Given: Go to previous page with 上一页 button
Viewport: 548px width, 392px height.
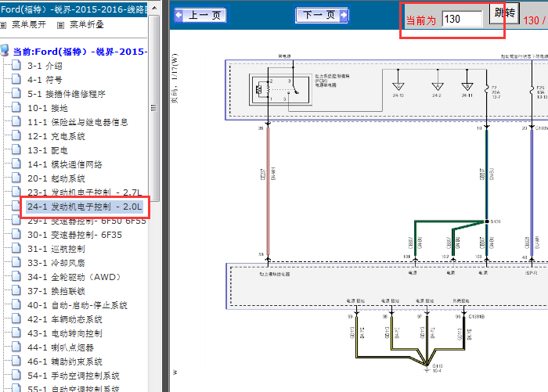Looking at the screenshot, I should (x=200, y=15).
